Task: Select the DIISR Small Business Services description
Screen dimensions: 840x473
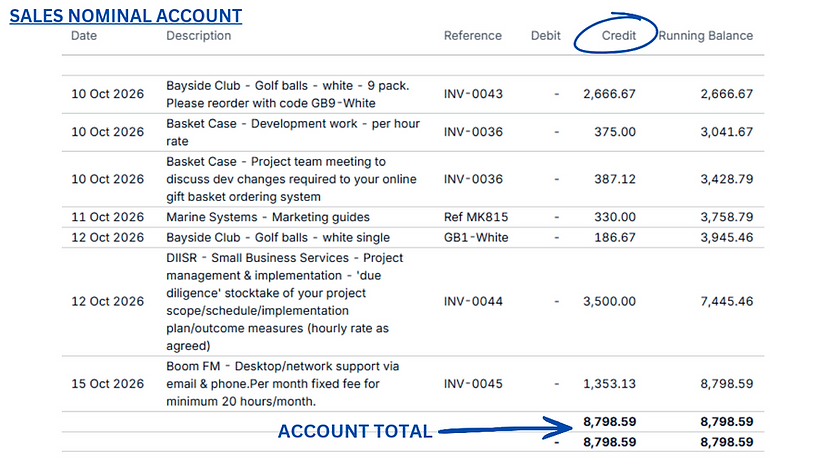Action: pyautogui.click(x=284, y=302)
